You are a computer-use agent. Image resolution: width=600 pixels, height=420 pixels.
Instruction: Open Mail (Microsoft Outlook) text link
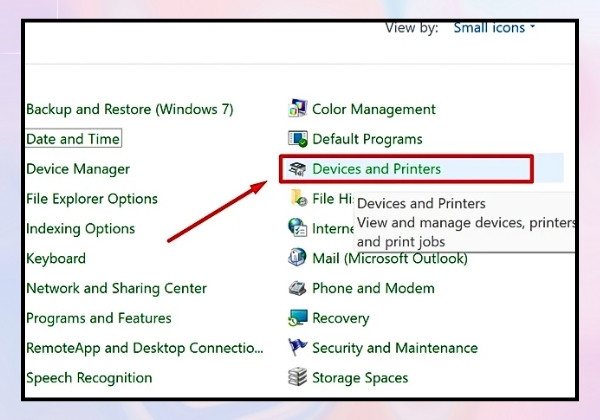tap(390, 259)
